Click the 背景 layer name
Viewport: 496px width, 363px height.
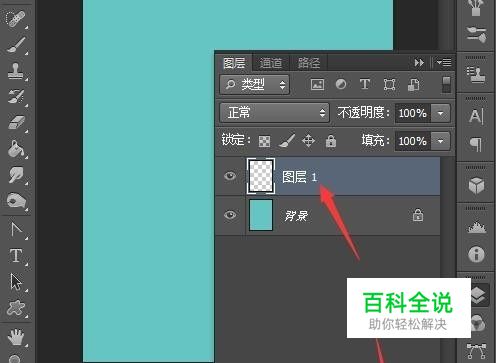point(296,216)
